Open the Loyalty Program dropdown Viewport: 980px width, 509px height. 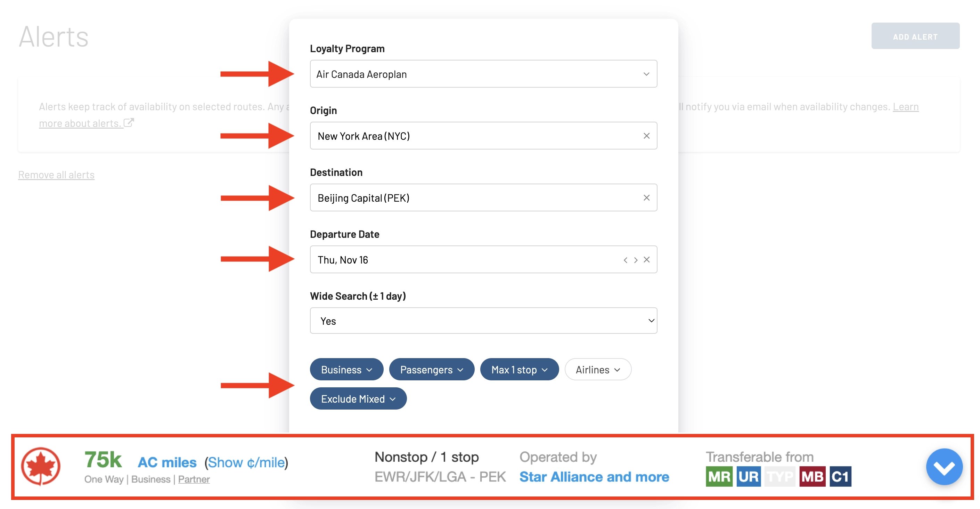483,74
